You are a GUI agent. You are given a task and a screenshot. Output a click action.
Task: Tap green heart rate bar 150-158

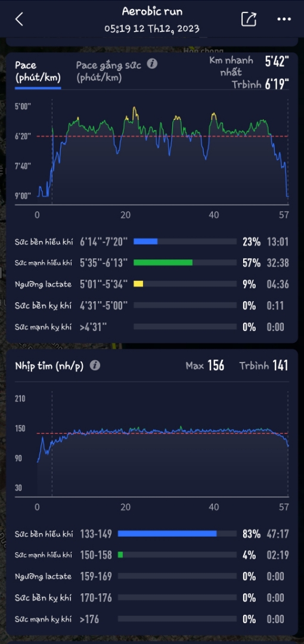(x=120, y=555)
